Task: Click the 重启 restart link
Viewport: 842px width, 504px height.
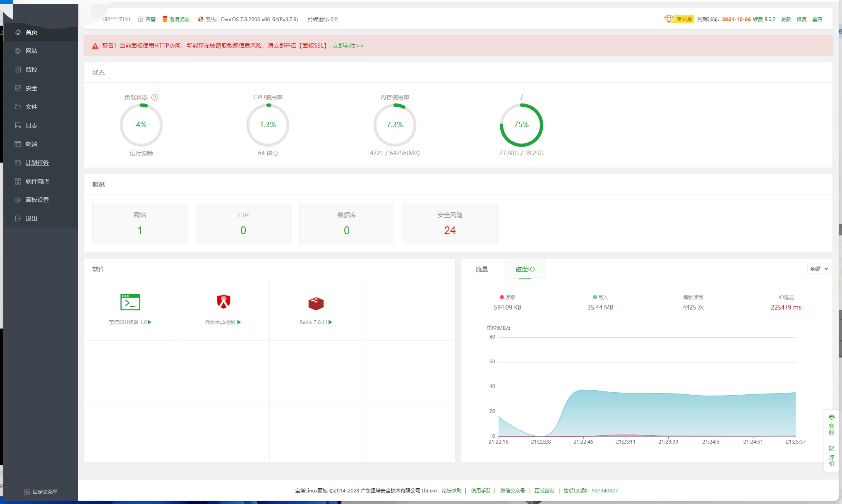Action: pyautogui.click(x=817, y=19)
